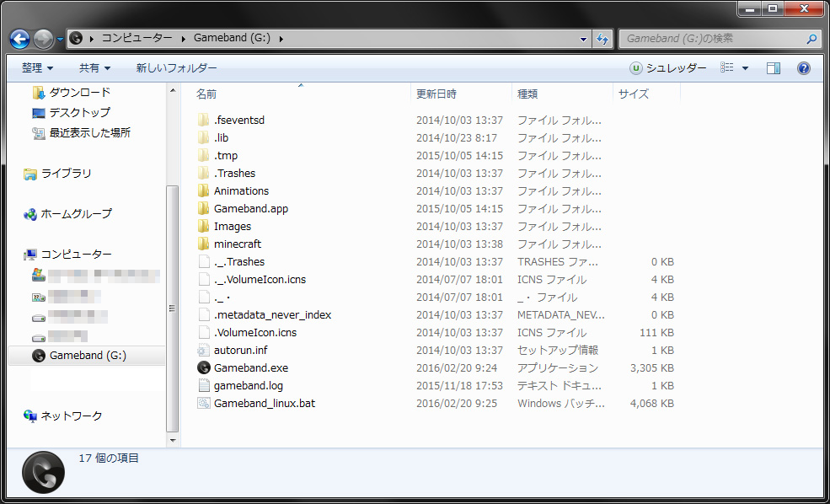Viewport: 830px width, 504px height.
Task: Open Help via question mark icon
Action: click(804, 67)
